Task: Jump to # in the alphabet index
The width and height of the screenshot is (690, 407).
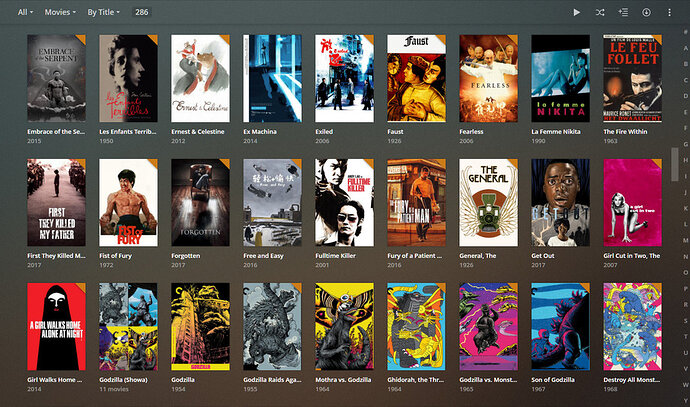Action: coord(685,32)
